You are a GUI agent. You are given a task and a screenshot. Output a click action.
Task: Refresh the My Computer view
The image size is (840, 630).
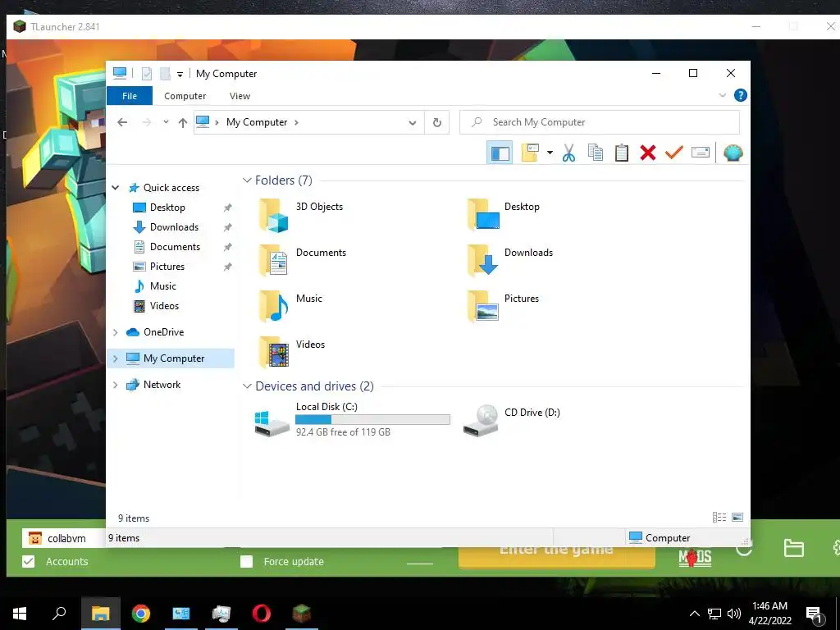click(x=437, y=123)
